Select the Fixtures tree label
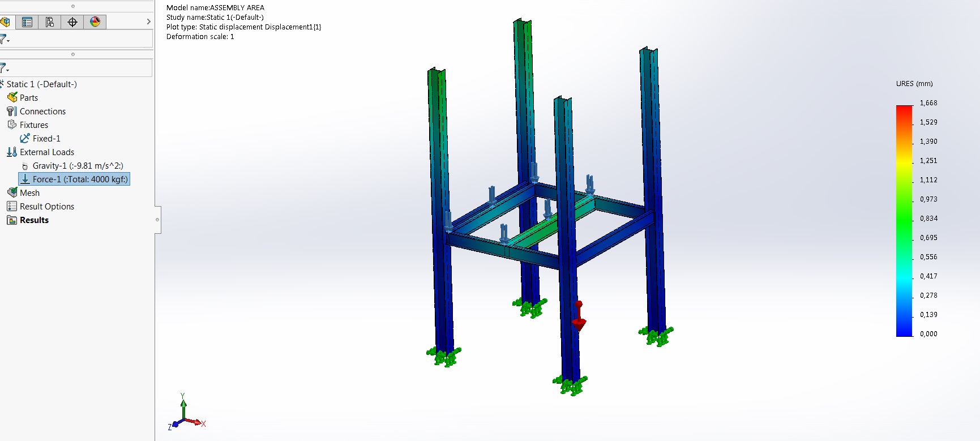 coord(34,125)
